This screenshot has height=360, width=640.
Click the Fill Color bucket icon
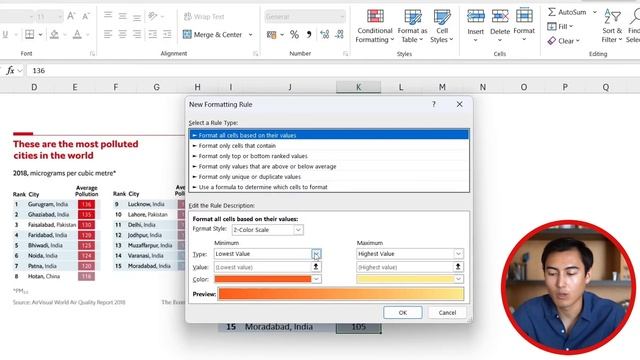(54, 35)
